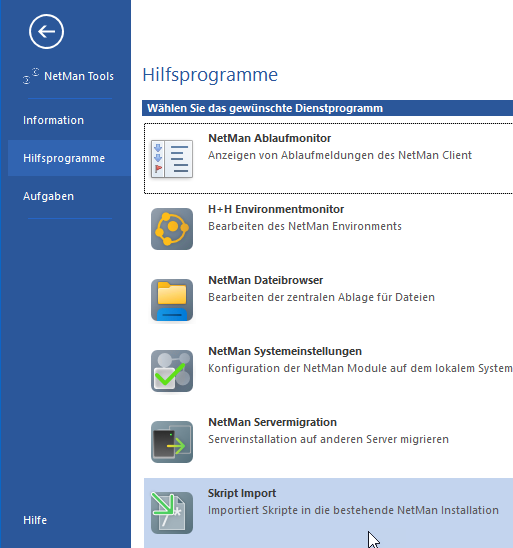Viewport: 513px width, 548px height.
Task: Click the NetMan Systemeinstellungen checkmark icon
Action: (172, 371)
